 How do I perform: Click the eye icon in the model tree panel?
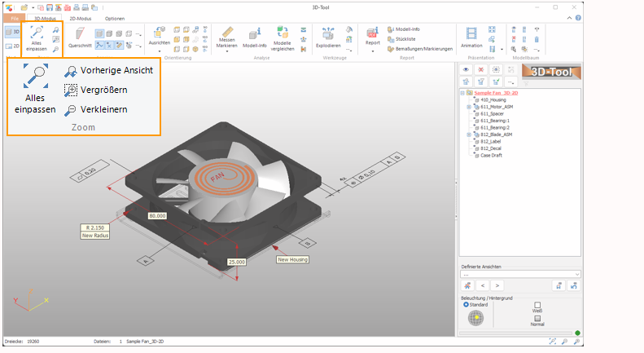[467, 70]
